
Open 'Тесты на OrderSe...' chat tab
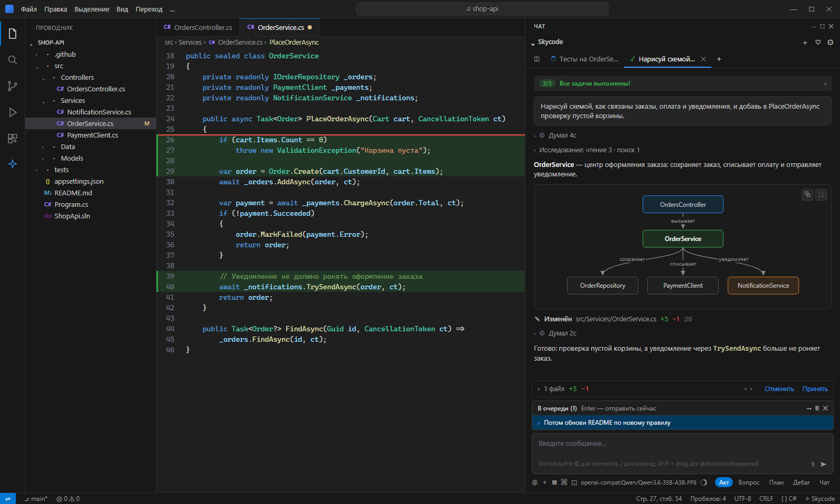coord(584,59)
